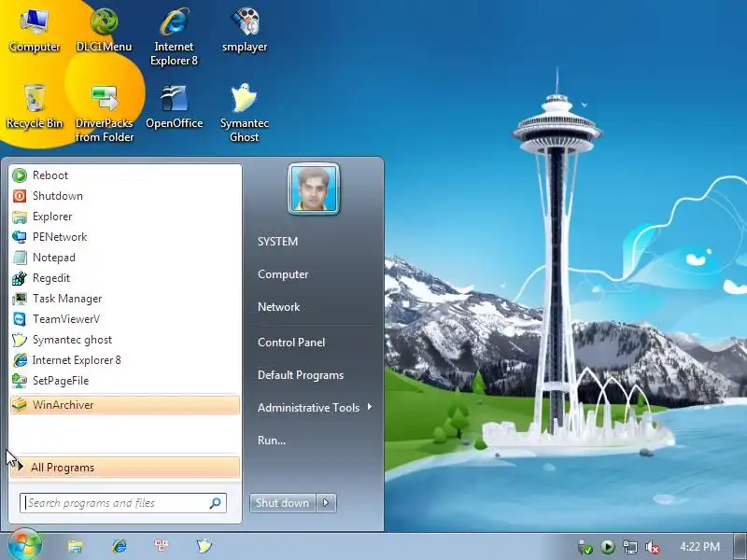Click the SetPageFile icon in start menu
Screen dimensions: 747x560
pos(20,381)
